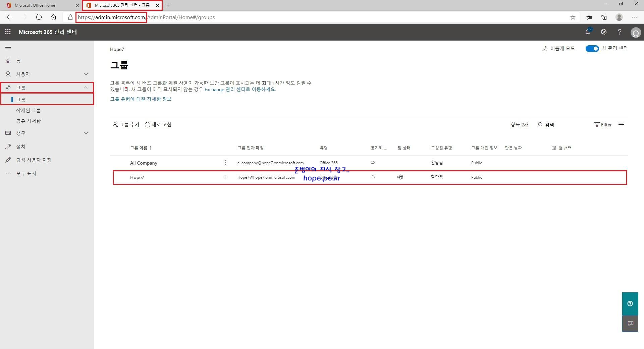The height and width of the screenshot is (349, 644).
Task: Close the Microsoft 365 admin center tab
Action: pos(157,5)
